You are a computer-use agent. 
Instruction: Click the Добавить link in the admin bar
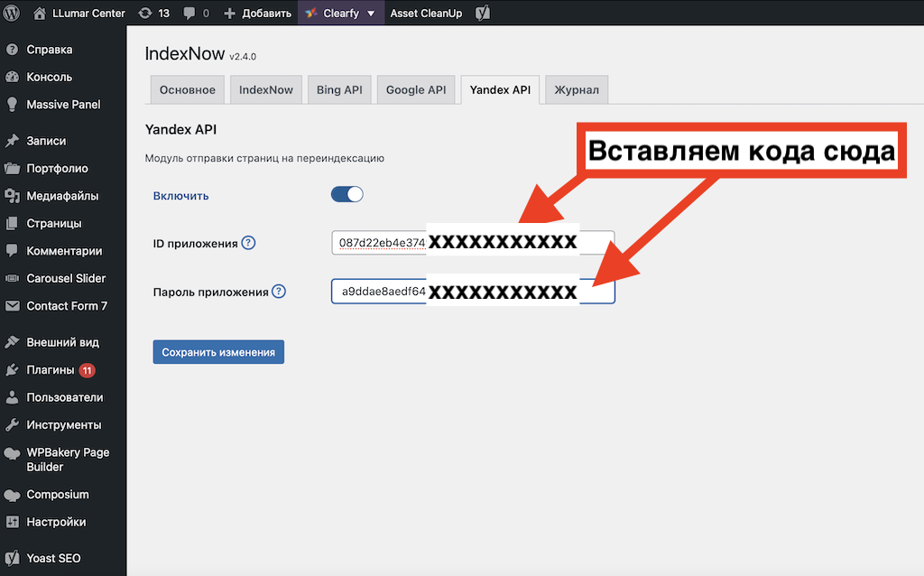tap(266, 13)
